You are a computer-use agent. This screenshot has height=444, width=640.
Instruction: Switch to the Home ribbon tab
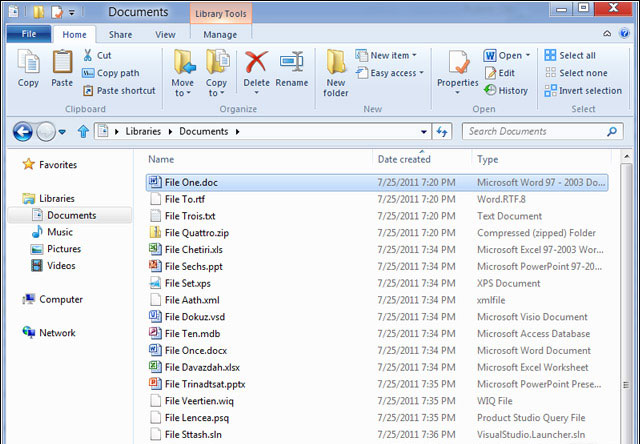point(74,35)
